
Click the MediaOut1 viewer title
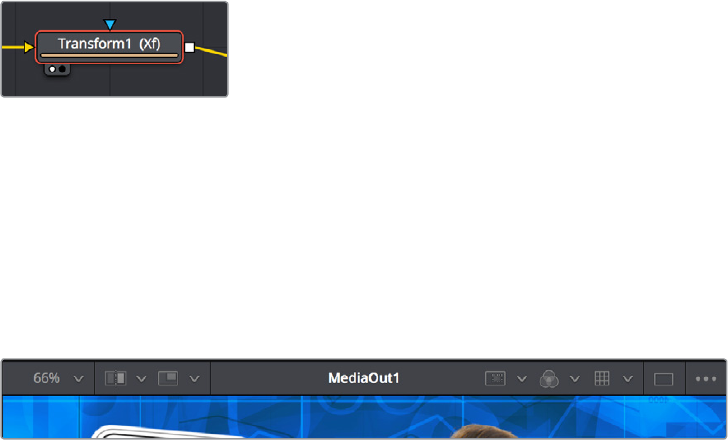click(x=364, y=378)
